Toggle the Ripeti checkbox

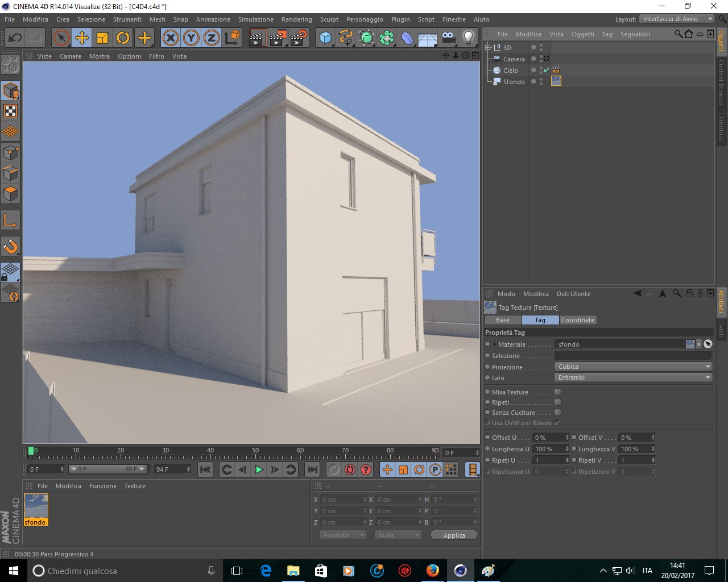point(557,402)
